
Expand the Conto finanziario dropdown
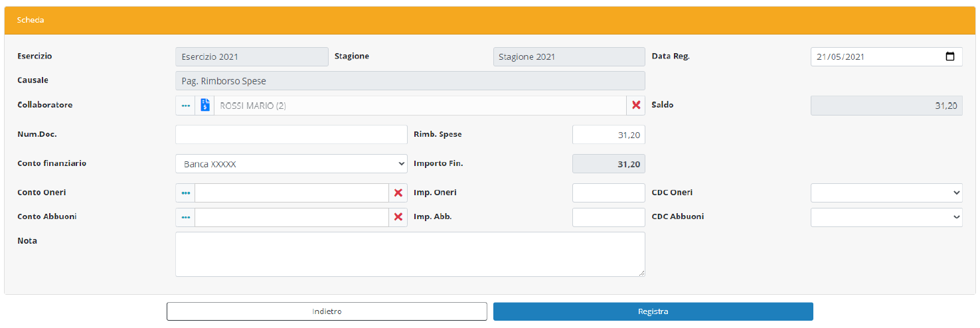[291, 164]
